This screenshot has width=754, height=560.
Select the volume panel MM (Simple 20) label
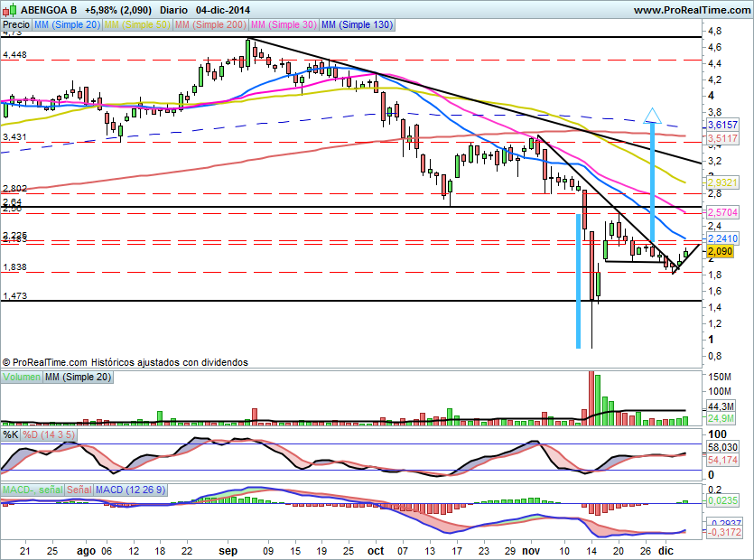click(x=79, y=376)
